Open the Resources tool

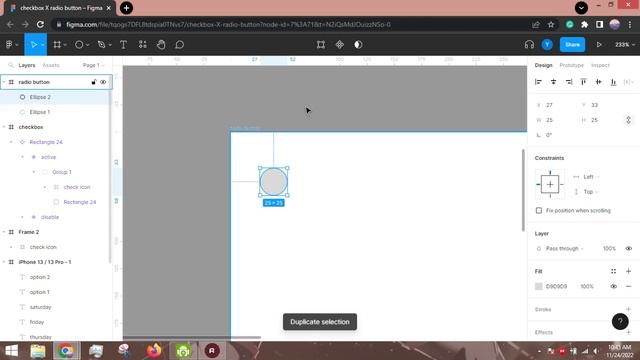(142, 44)
